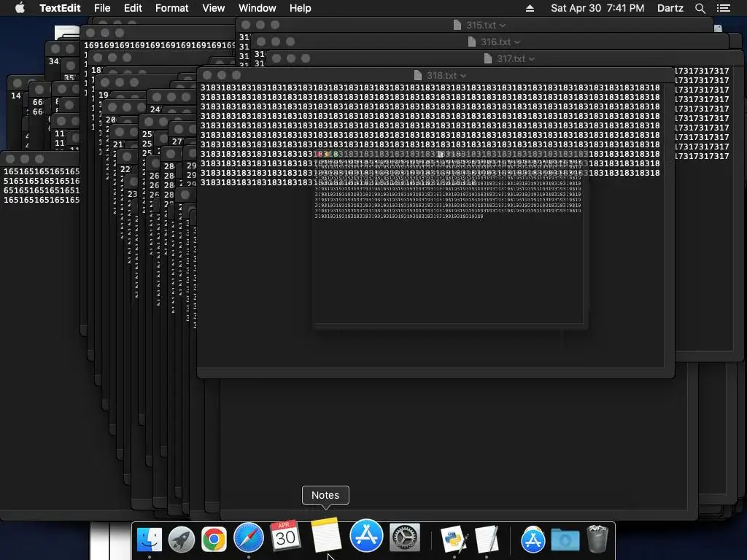Open the Downloads folder stack in Dock
The height and width of the screenshot is (560, 747).
(565, 540)
